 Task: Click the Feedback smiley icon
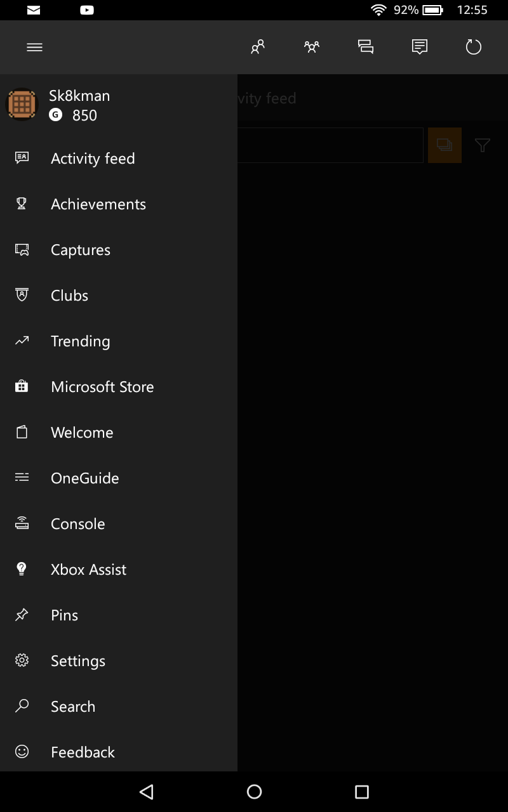tap(22, 752)
